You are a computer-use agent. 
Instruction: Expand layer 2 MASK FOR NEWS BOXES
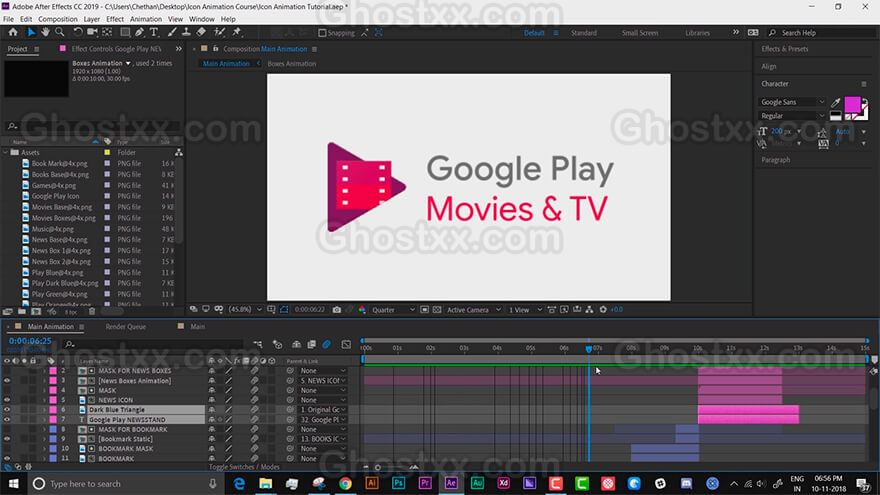point(44,371)
